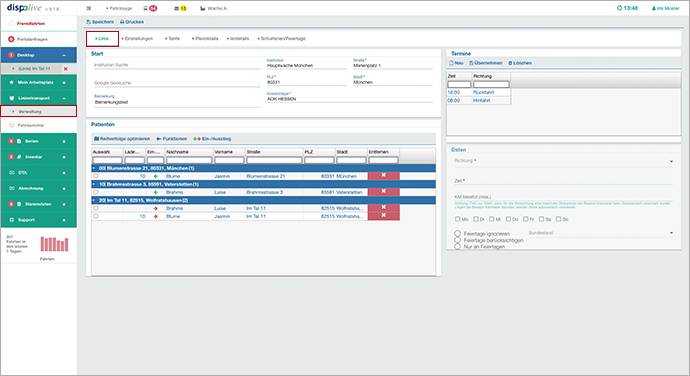
Task: Remove patient Blume at Blumenstrasse 21
Action: (384, 176)
